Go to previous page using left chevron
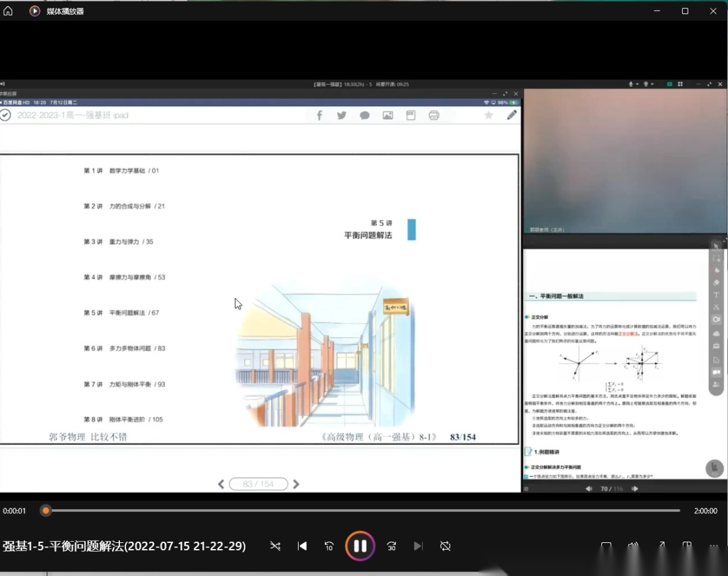The image size is (728, 576). click(221, 484)
